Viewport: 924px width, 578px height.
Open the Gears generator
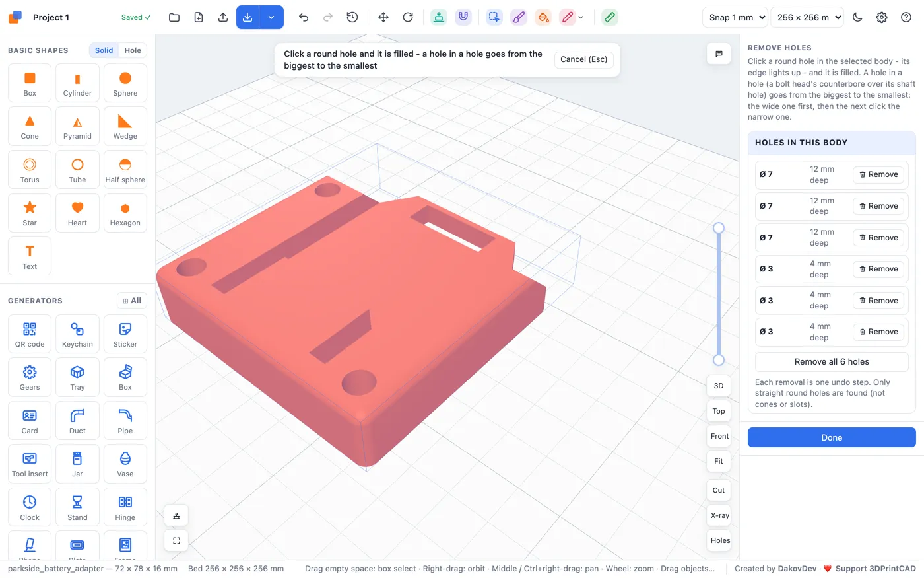coord(30,377)
